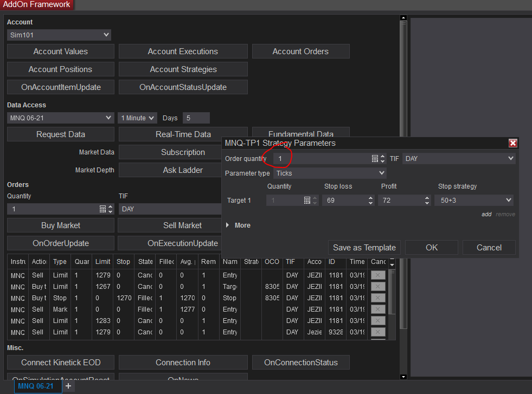Viewport: 532px width, 394px height.
Task: Sort orders by Time column header
Action: [357, 262]
